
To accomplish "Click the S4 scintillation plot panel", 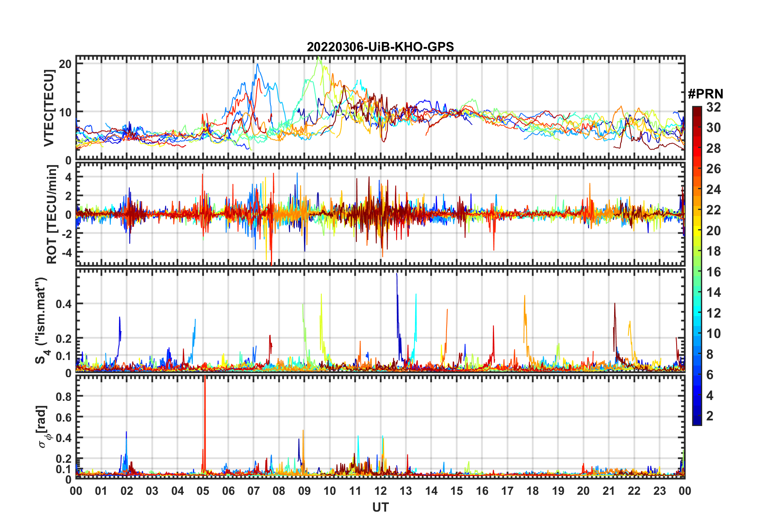I will click(380, 320).
